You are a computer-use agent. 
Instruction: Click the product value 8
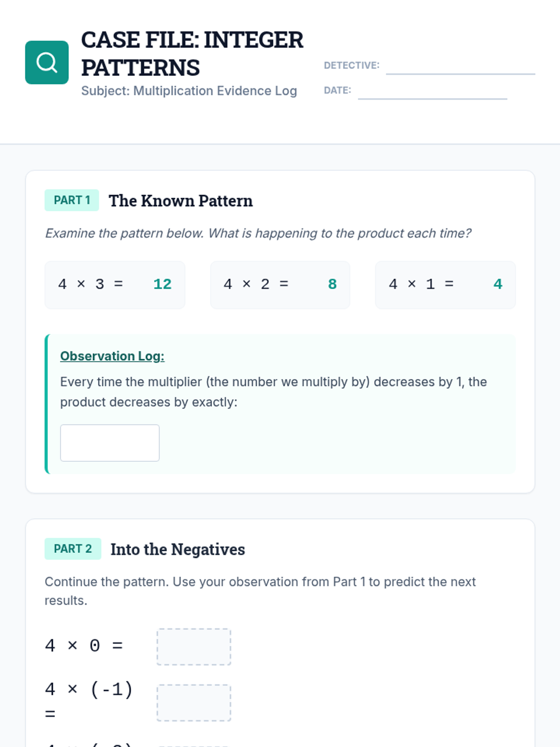point(332,284)
